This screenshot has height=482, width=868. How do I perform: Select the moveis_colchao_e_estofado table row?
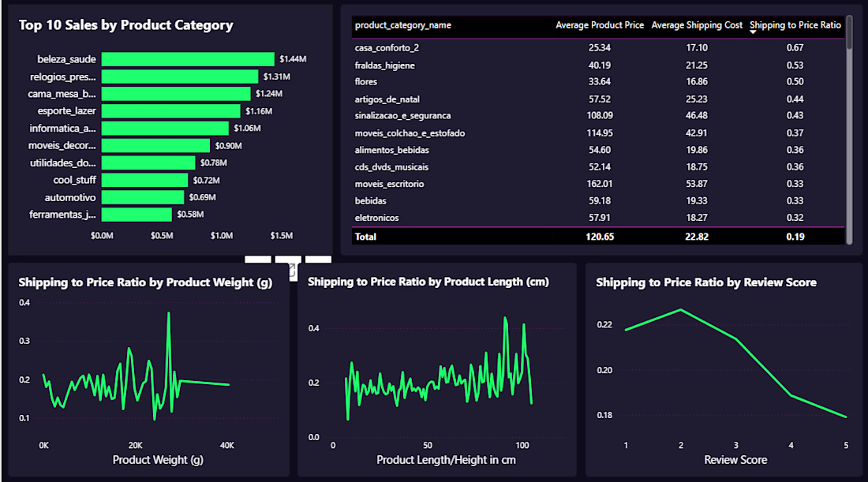coord(598,133)
